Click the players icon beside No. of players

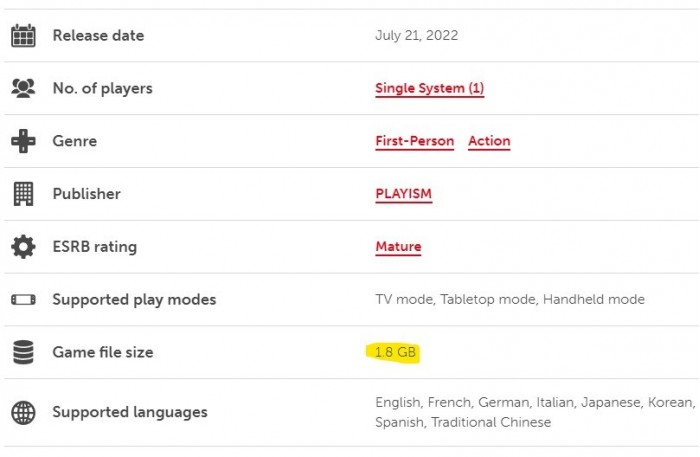23,88
